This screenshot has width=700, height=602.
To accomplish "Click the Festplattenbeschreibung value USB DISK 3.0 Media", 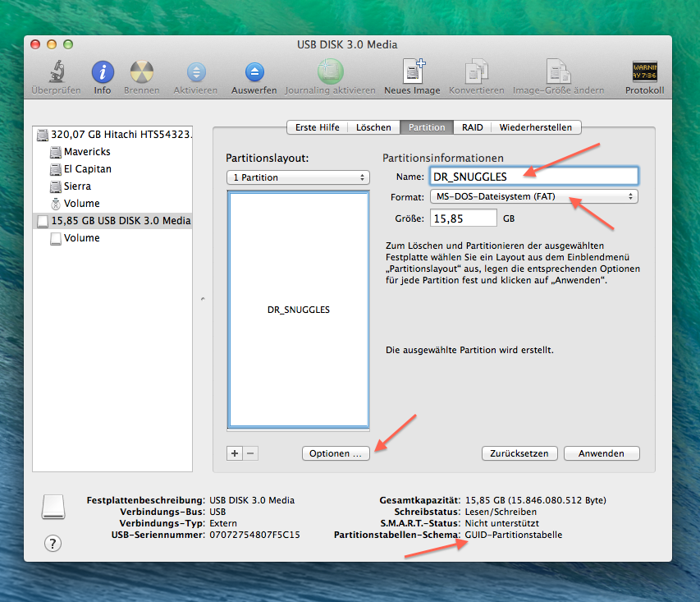I will point(252,500).
